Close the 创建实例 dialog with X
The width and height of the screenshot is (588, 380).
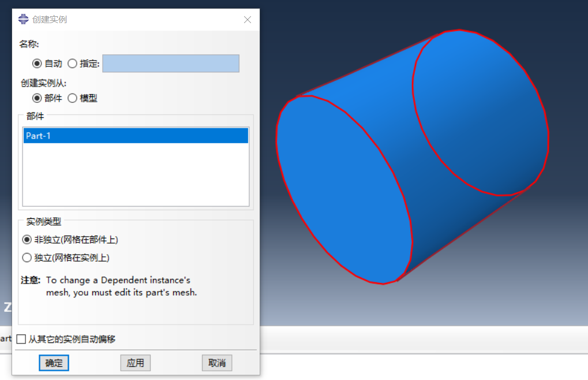click(x=248, y=20)
